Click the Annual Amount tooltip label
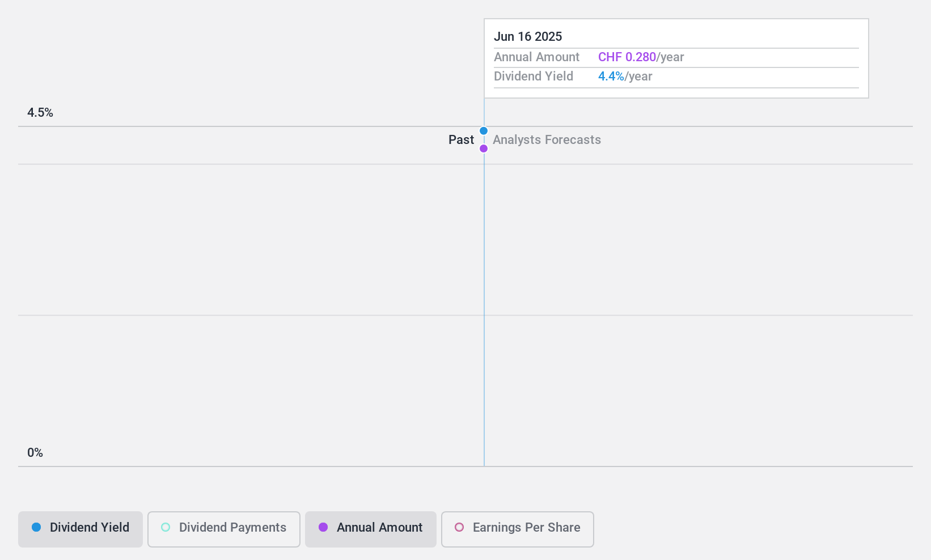 pyautogui.click(x=536, y=57)
